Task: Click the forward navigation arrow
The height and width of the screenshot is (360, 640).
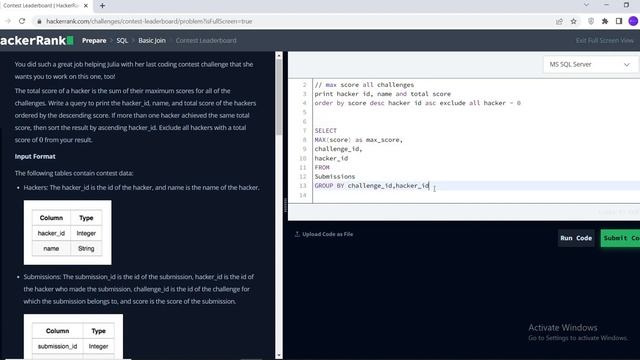Action: coord(7,21)
